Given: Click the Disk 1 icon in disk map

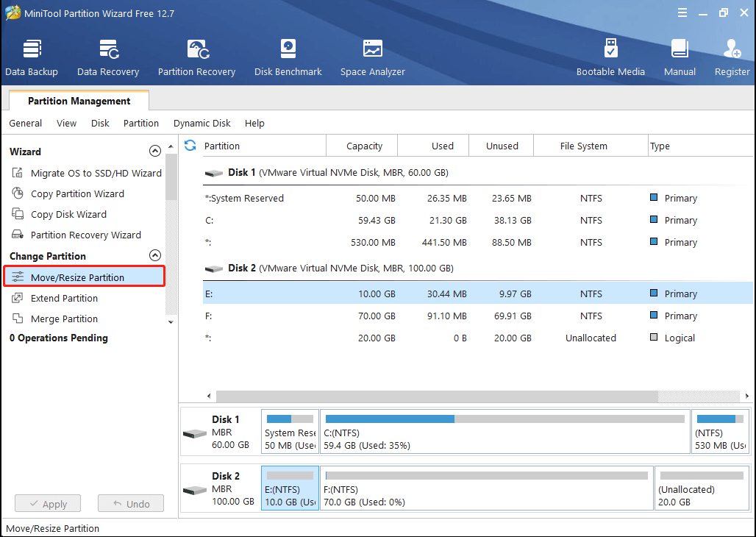Looking at the screenshot, I should click(195, 433).
